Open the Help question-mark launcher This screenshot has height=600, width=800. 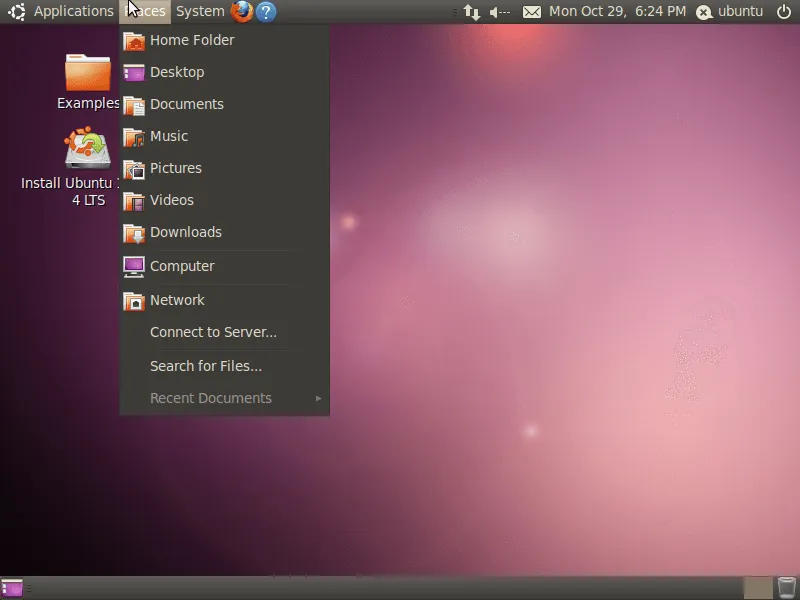266,12
